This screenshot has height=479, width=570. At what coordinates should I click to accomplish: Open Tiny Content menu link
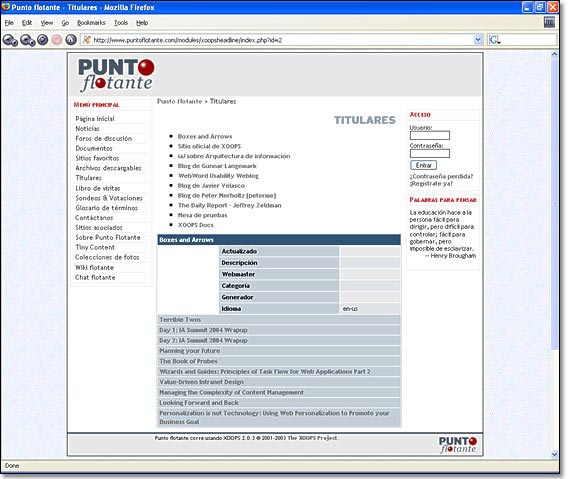(x=95, y=247)
